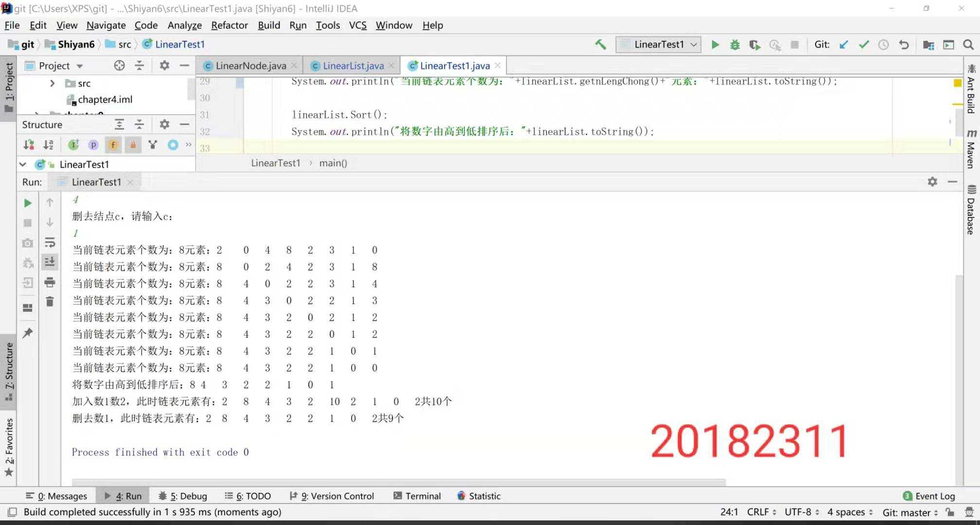Open the Run menu
Viewport: 980px width, 525px height.
tap(298, 25)
